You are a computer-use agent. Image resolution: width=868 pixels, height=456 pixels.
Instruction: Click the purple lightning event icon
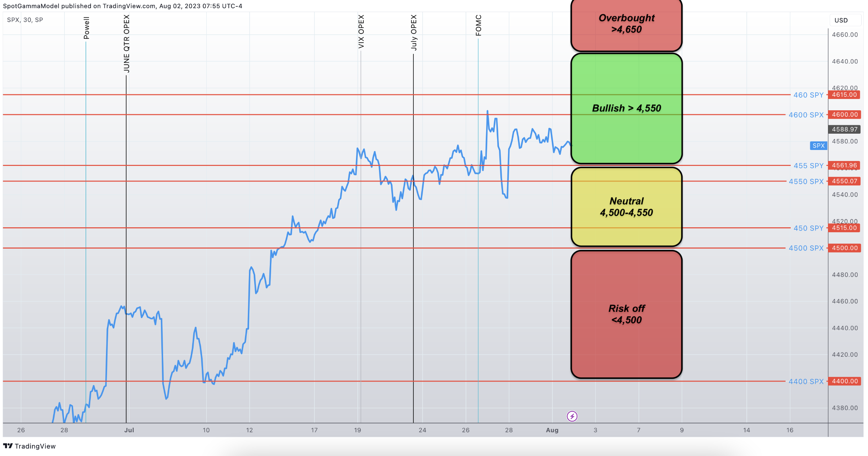tap(572, 416)
